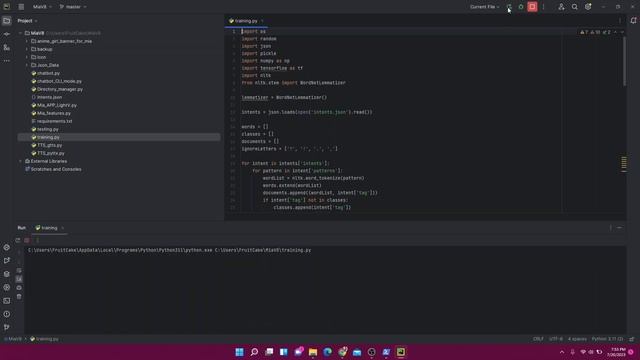This screenshot has height=360, width=640.
Task: Open the Project tool window icon
Action: [7, 21]
